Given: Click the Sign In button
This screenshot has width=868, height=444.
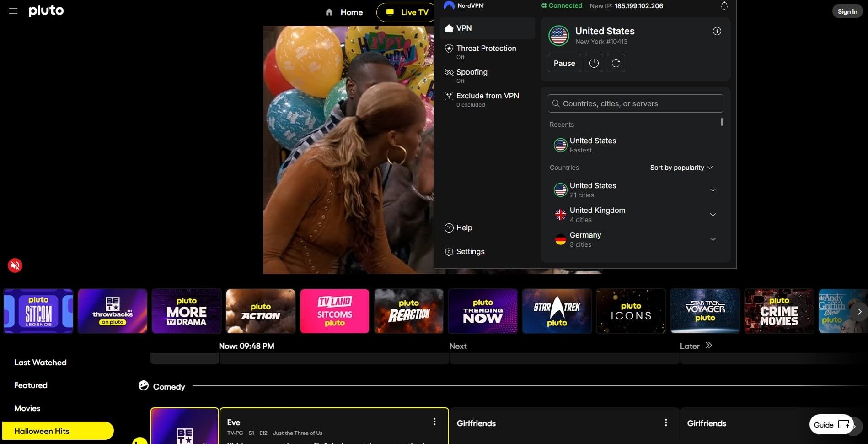Looking at the screenshot, I should [847, 11].
